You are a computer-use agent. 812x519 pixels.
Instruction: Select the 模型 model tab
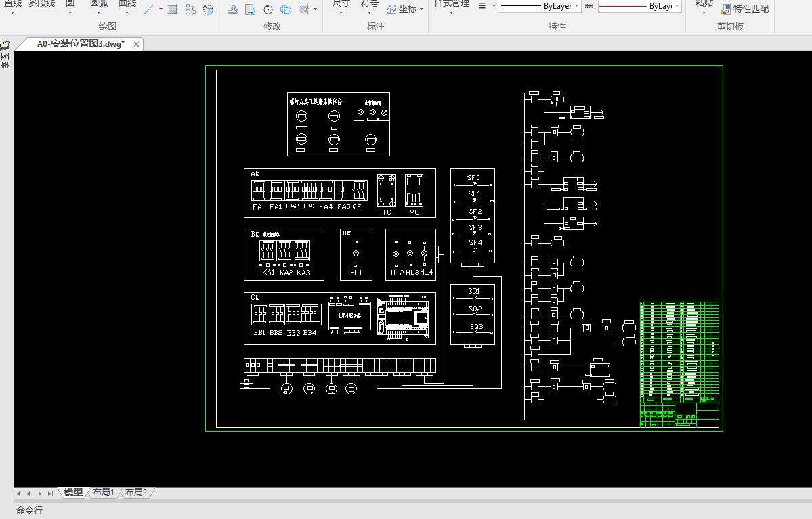(73, 493)
